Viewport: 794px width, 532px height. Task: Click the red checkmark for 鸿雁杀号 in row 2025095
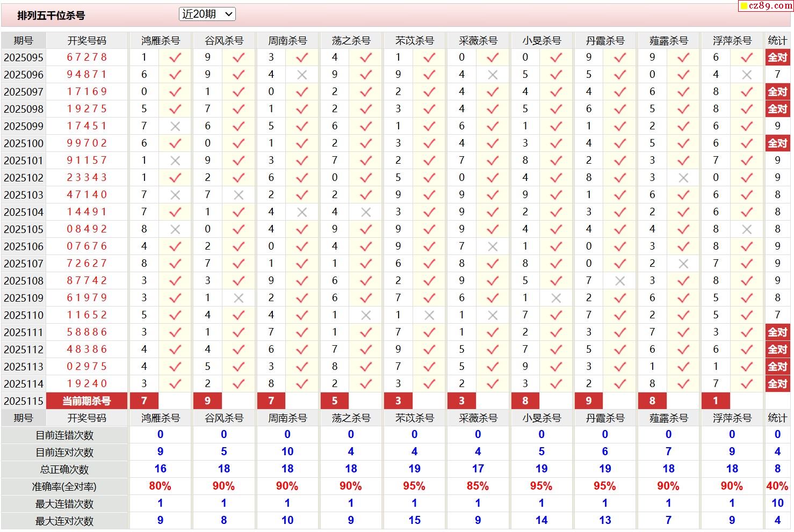[175, 57]
